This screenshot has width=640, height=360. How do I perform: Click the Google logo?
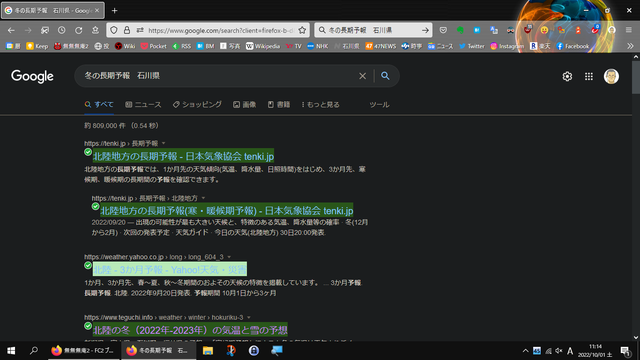(x=32, y=76)
